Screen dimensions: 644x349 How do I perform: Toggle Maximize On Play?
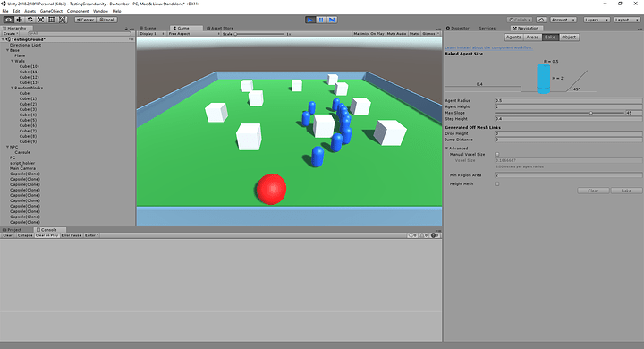tap(369, 34)
